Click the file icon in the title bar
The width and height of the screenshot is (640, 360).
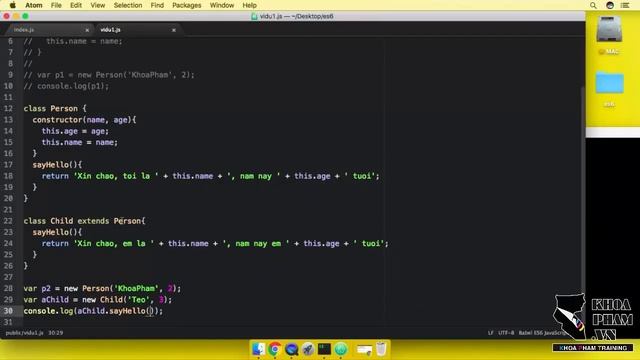tap(254, 16)
